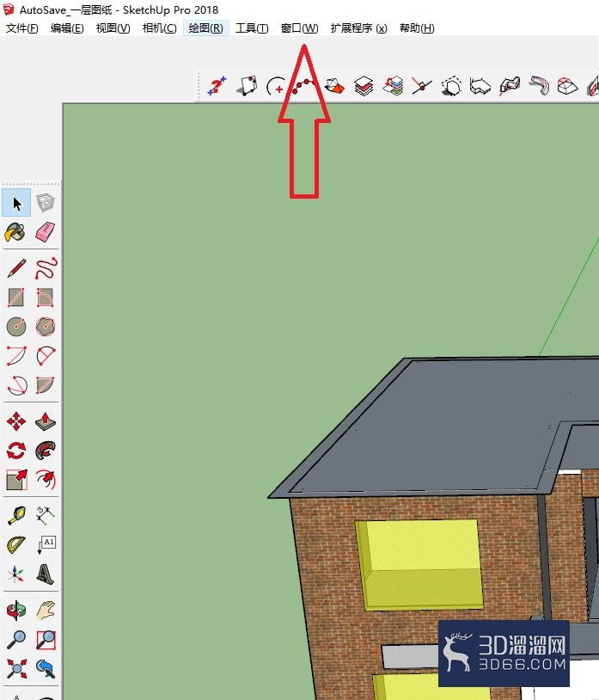
Task: Click the L-shaped extruded profile plugin icon
Action: pos(480,86)
